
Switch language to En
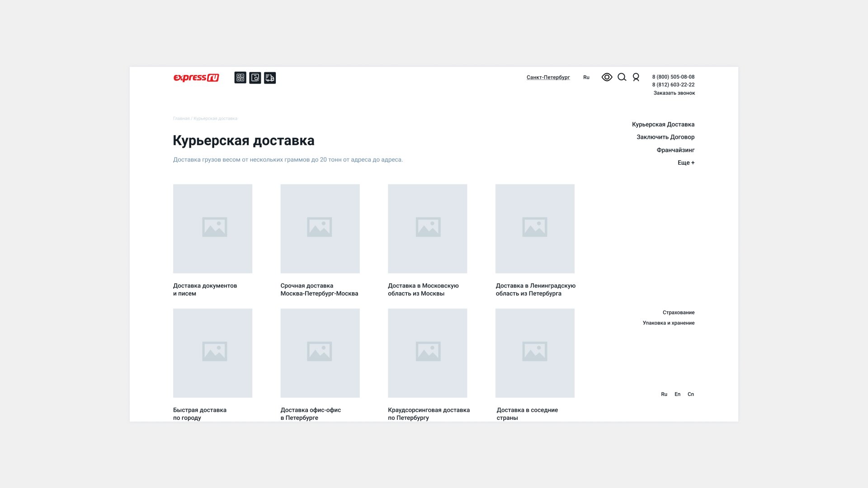(x=677, y=394)
